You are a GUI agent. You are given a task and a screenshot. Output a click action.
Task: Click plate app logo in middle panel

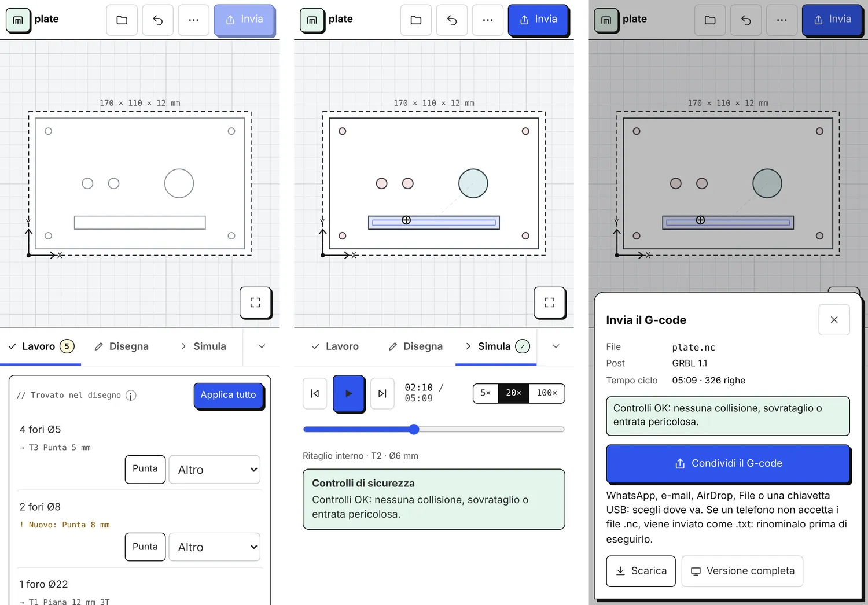coord(312,20)
